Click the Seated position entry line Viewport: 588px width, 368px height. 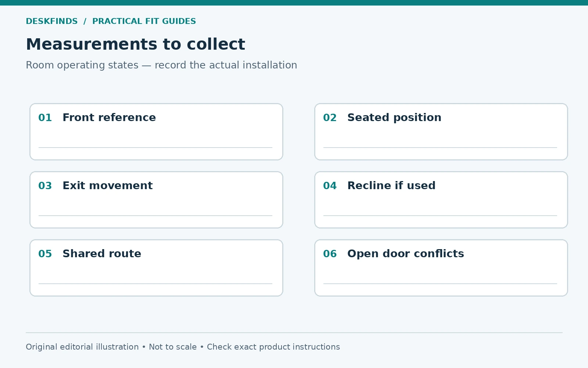[440, 148]
